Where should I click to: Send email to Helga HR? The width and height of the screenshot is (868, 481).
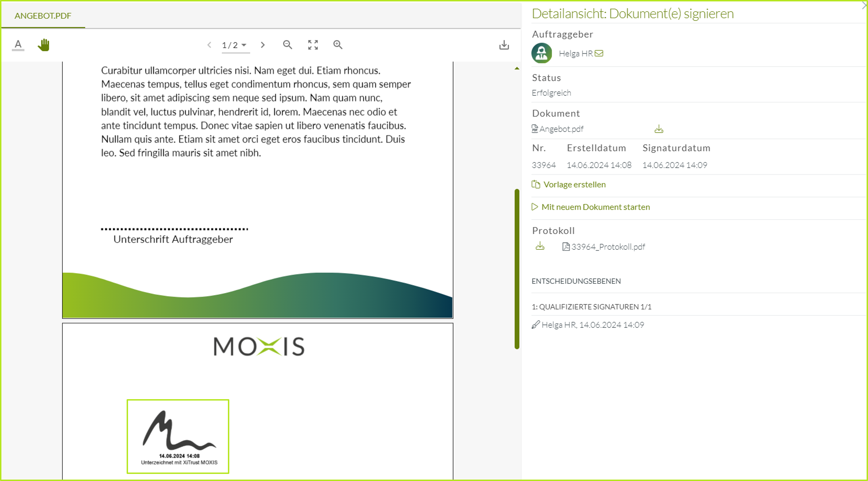tap(599, 53)
